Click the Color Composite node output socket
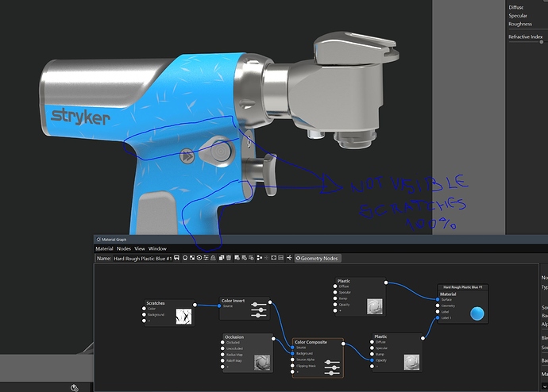 [343, 344]
